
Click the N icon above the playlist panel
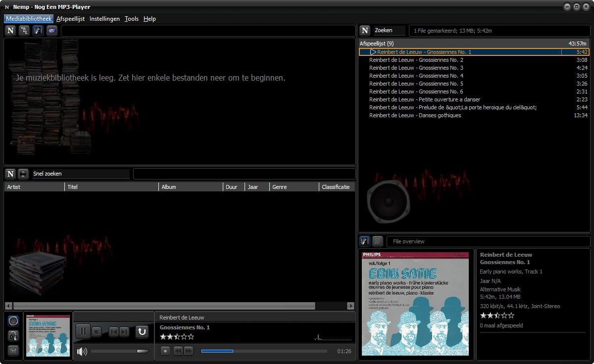pos(365,30)
